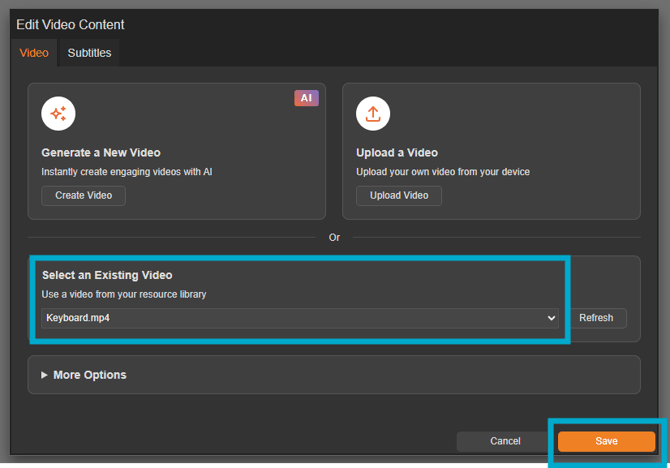Click the sparkle icon for AI video generation
The height and width of the screenshot is (468, 670).
(x=58, y=114)
